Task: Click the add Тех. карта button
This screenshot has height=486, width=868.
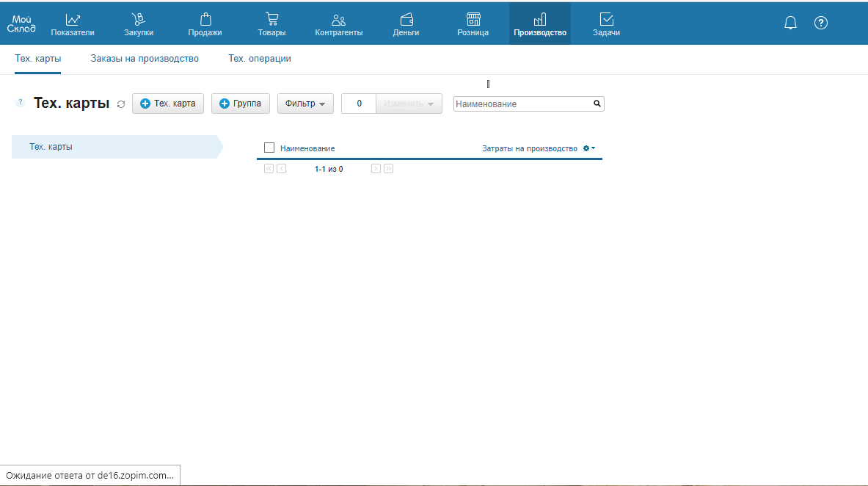Action: point(168,104)
